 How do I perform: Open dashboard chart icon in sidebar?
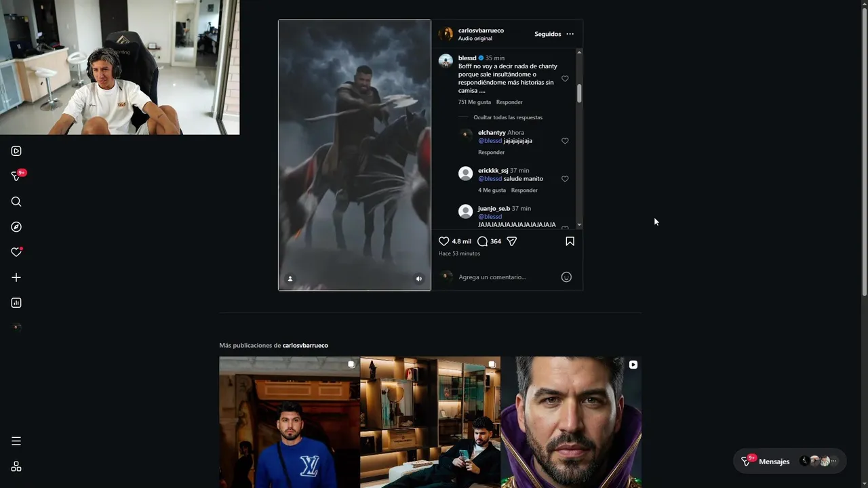coord(16,303)
